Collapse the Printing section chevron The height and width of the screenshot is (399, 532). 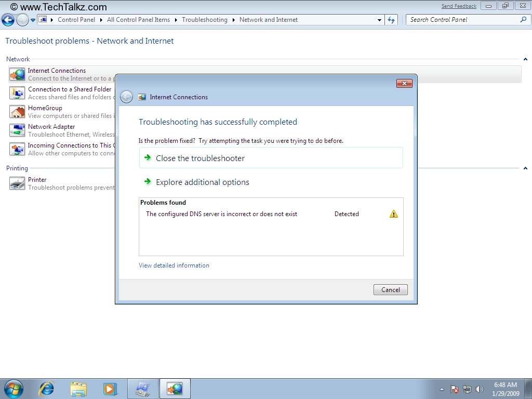coord(525,168)
